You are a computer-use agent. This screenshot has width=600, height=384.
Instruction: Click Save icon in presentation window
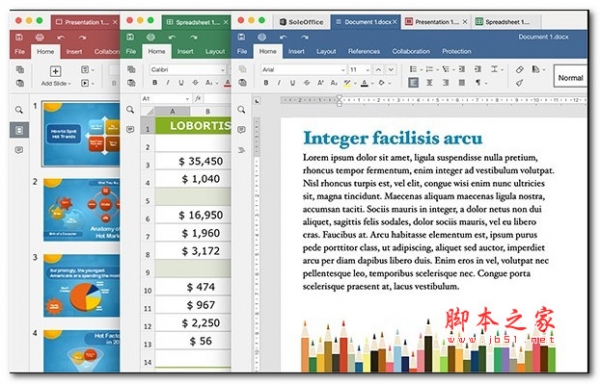point(19,37)
